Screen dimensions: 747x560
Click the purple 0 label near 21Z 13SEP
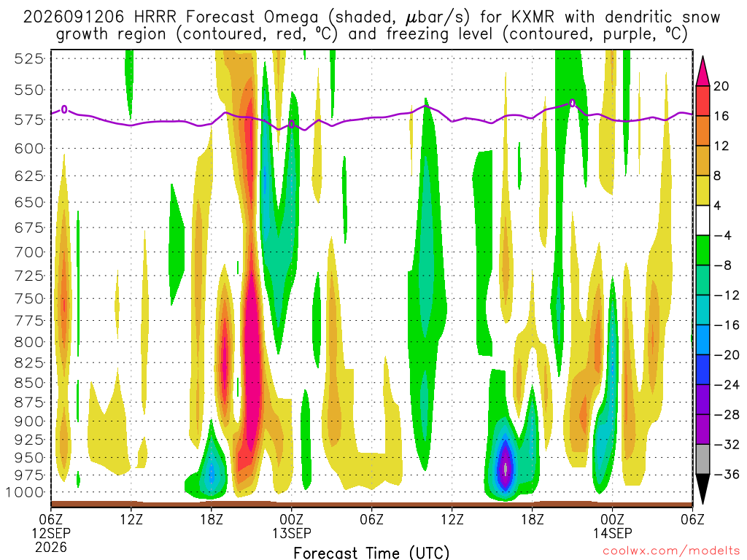click(572, 103)
